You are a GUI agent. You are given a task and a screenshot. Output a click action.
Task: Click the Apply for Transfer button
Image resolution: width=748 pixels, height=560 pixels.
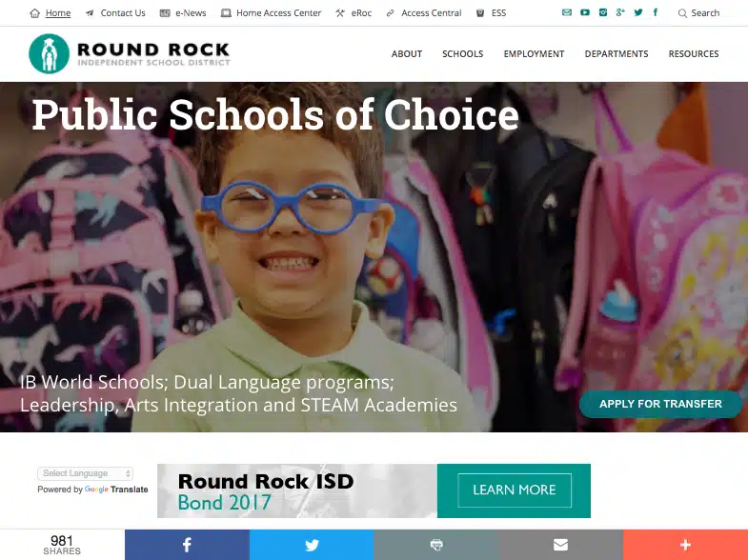pos(660,404)
